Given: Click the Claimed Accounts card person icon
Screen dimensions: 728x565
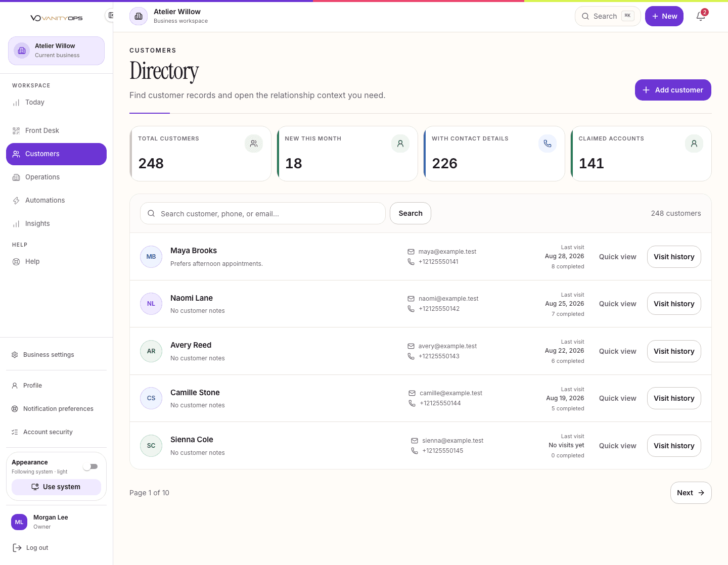Looking at the screenshot, I should coord(694,144).
